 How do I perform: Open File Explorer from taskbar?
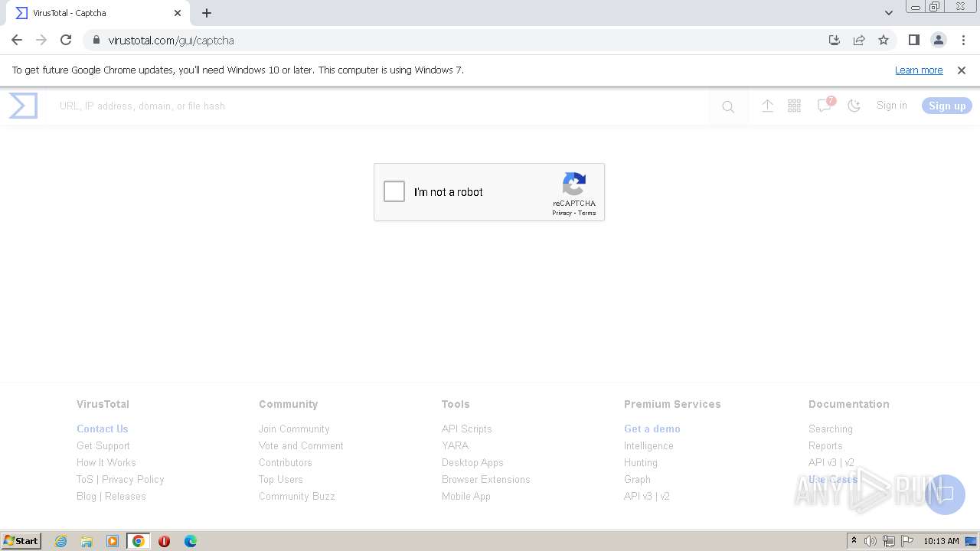pos(87,541)
